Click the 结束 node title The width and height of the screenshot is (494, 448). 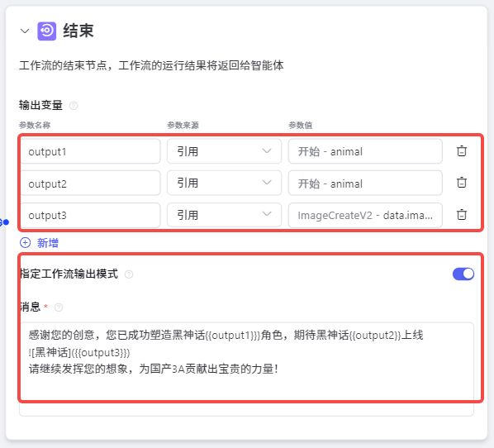tap(78, 31)
